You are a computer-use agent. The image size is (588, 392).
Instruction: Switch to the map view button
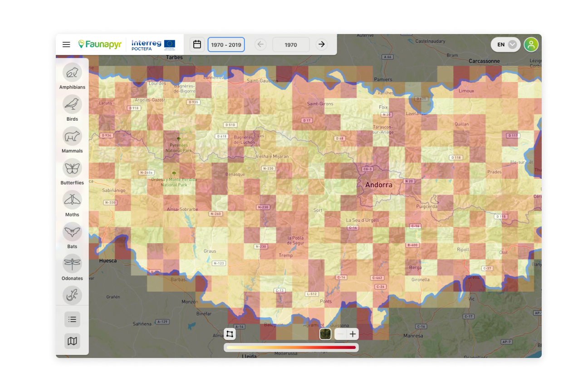(x=72, y=341)
